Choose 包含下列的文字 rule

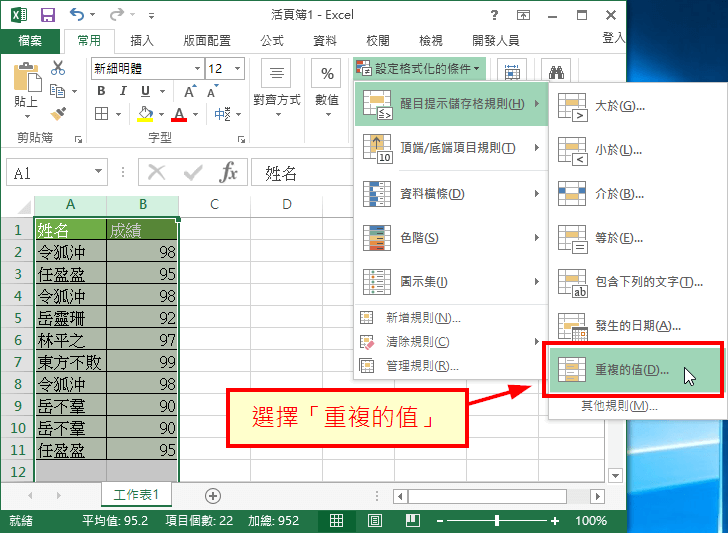coord(637,282)
